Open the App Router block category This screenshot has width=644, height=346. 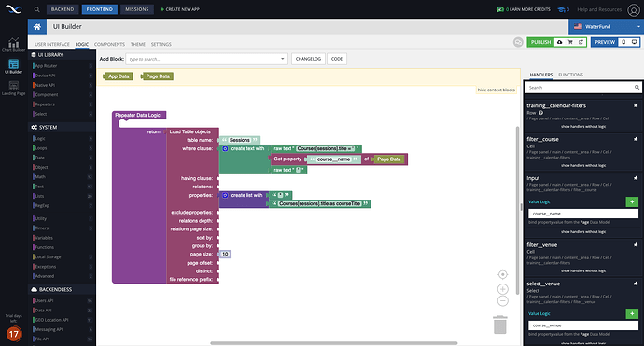[63, 65]
